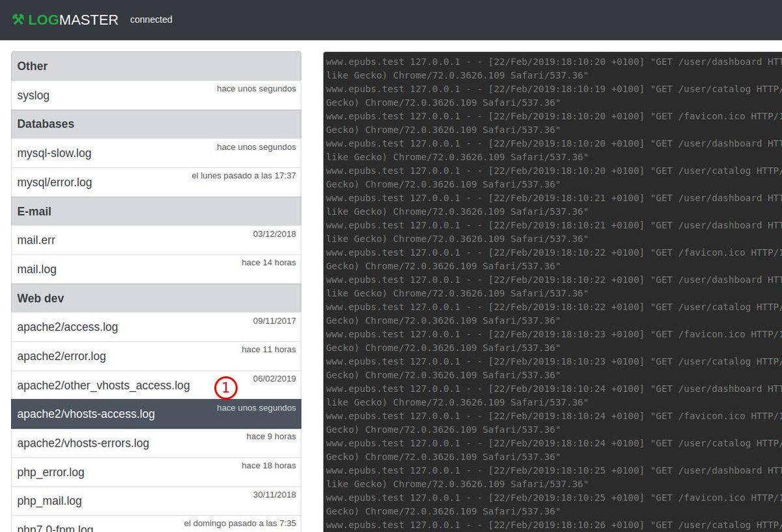This screenshot has height=532, width=782.
Task: Open apache2/access.log
Action: (156, 327)
